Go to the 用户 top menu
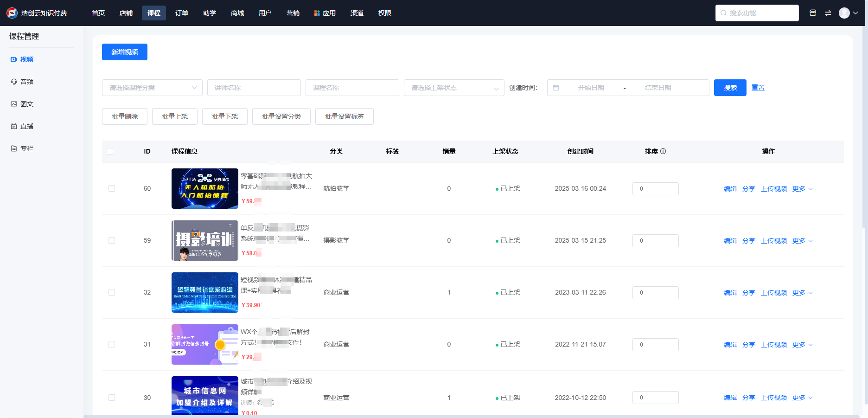The width and height of the screenshot is (868, 418). click(265, 13)
